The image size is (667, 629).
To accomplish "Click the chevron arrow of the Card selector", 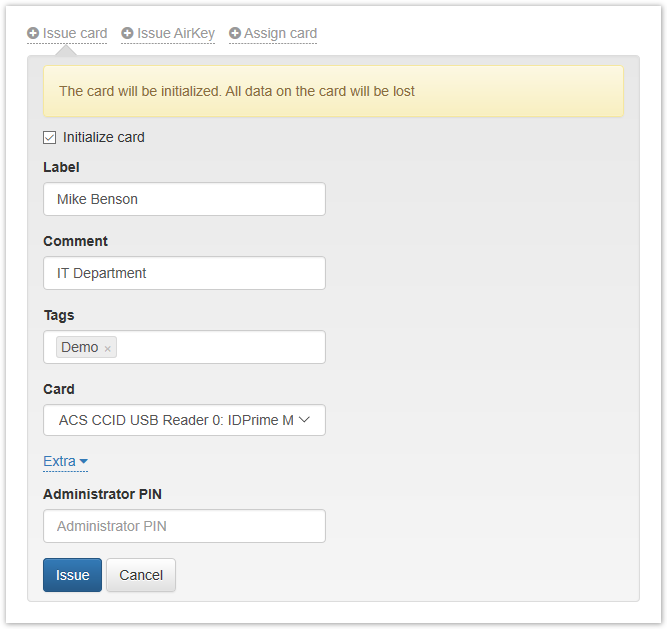I will 305,420.
